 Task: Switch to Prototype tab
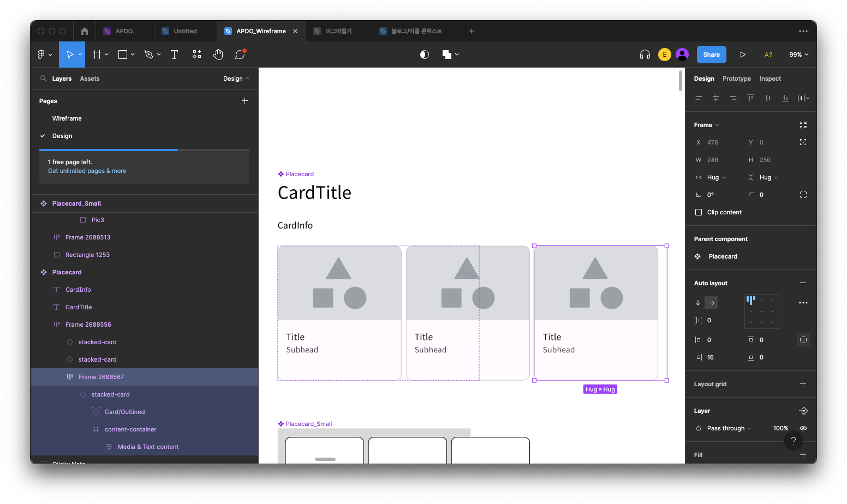[x=737, y=79]
